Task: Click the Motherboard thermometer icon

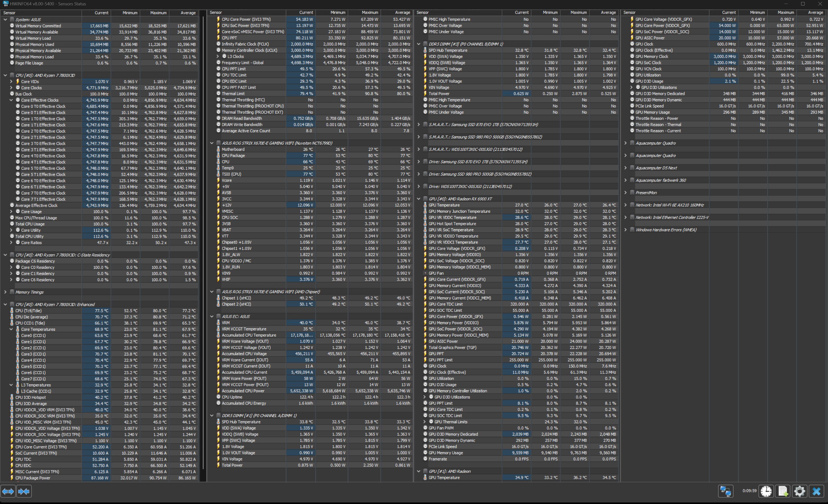Action: (218, 149)
